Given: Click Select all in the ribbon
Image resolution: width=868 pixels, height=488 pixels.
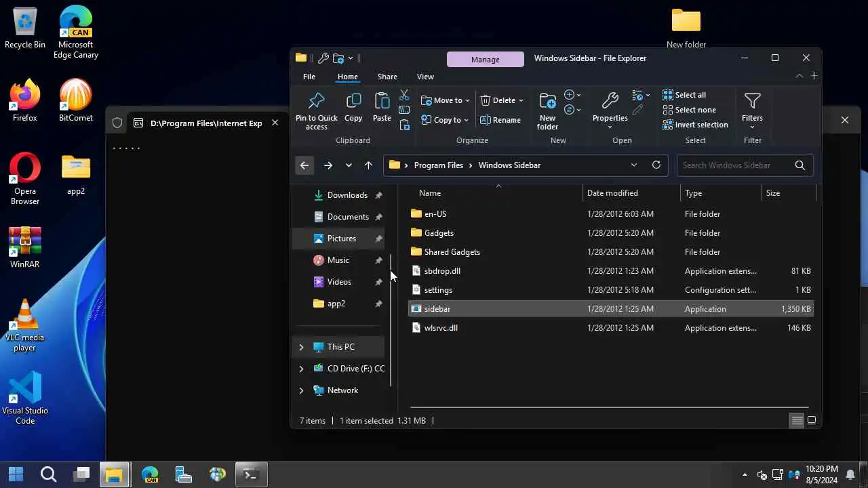Looking at the screenshot, I should (x=684, y=95).
